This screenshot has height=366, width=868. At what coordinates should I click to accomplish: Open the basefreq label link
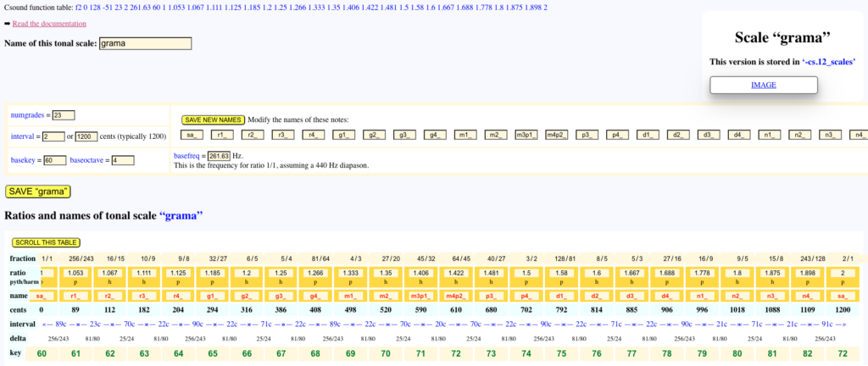coord(189,156)
